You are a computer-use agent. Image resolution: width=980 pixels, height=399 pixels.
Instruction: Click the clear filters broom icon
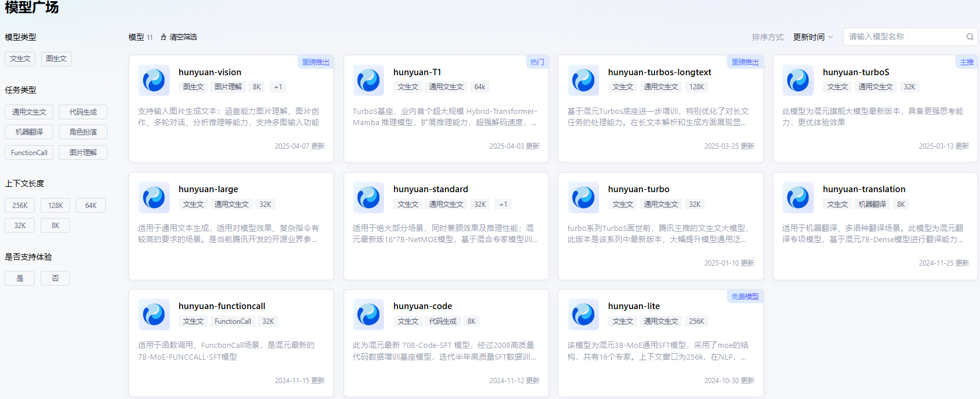pos(164,37)
